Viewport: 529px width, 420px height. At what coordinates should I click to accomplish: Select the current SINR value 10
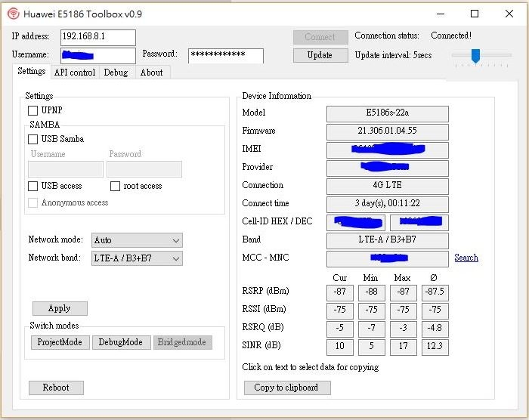(340, 347)
